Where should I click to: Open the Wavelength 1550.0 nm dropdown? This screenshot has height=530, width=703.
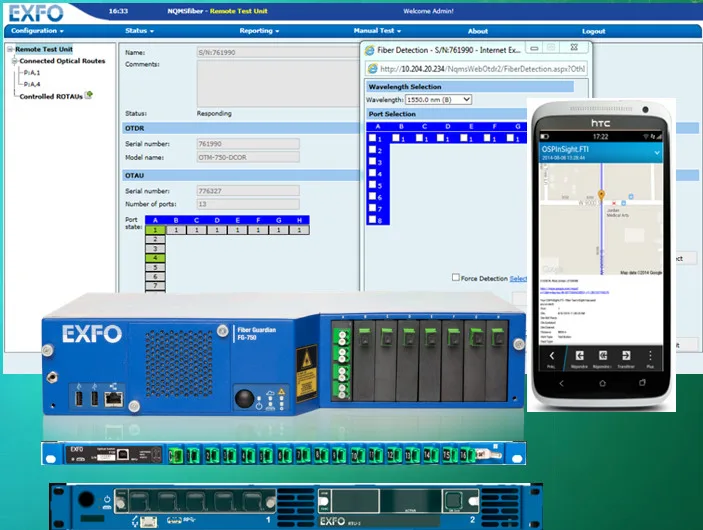point(438,100)
